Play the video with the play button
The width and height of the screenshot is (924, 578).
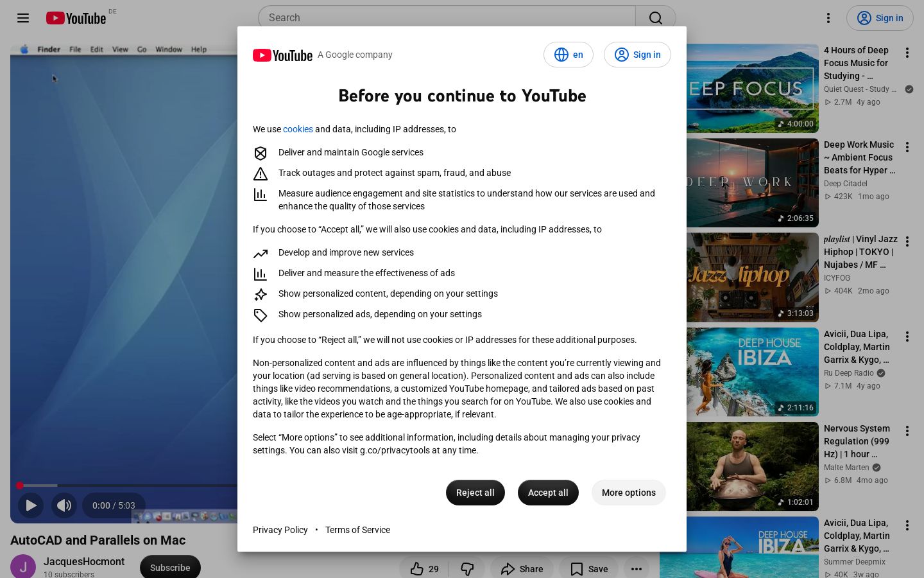pos(31,505)
